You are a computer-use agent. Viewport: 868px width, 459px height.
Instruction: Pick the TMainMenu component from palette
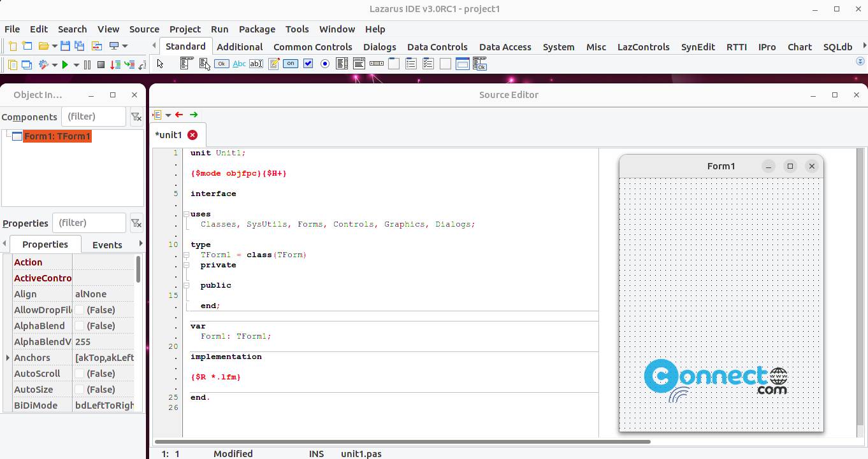click(x=187, y=64)
